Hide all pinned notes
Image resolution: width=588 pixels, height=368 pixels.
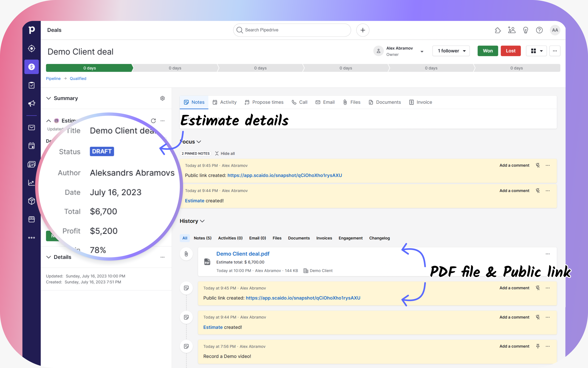[225, 154]
